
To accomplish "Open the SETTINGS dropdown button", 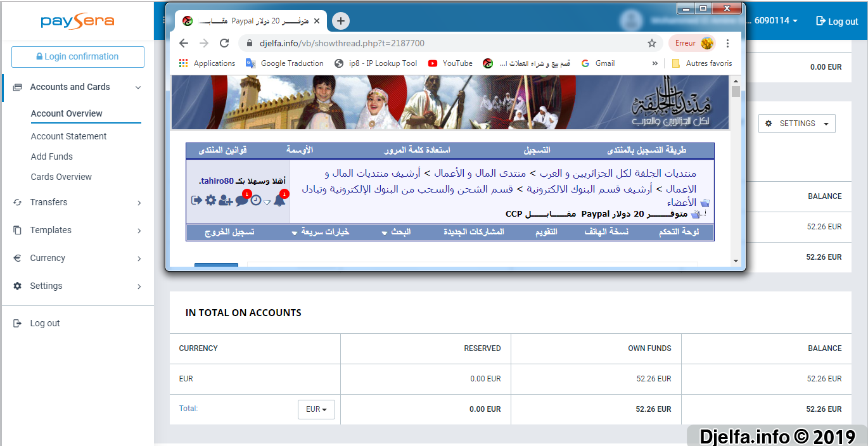I will point(796,124).
